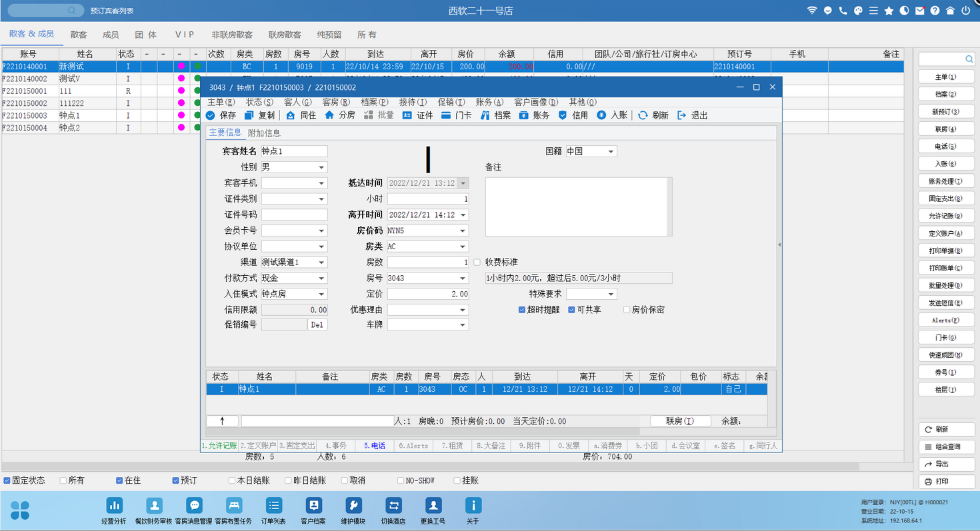Open the 离开时间 departure time dropdown

[463, 215]
